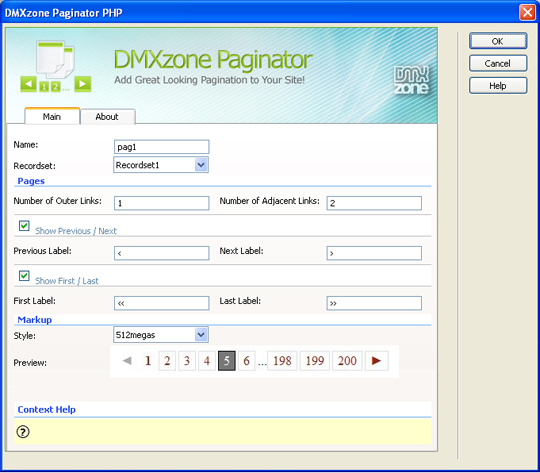Click the Context Help heading
Screen dimensions: 540x473
pos(46,410)
